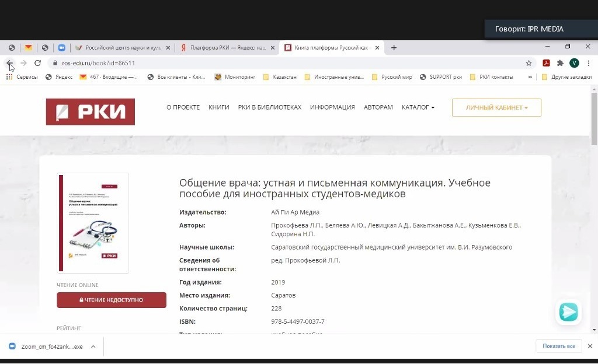Open the Яндекс bookmark
Image resolution: width=598 pixels, height=364 pixels.
59,77
